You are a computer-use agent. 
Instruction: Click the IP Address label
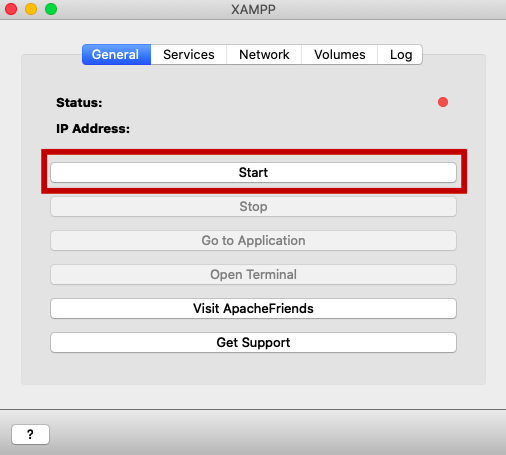tap(93, 128)
